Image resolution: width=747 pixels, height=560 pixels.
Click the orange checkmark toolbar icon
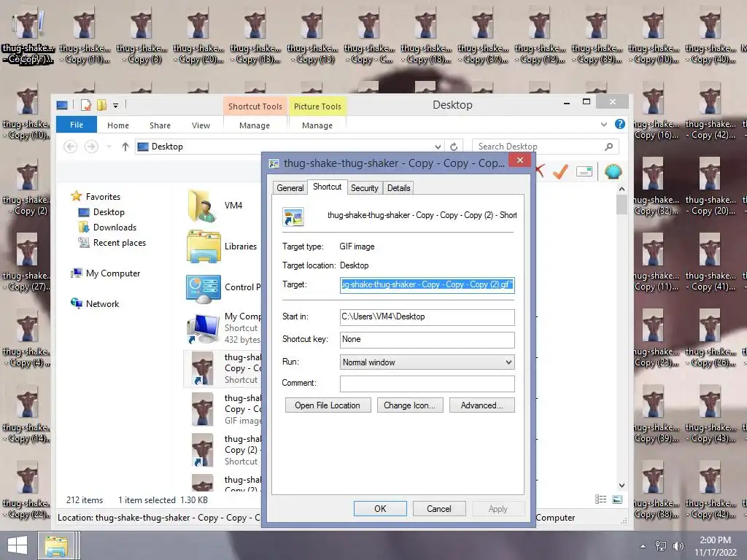coord(561,171)
